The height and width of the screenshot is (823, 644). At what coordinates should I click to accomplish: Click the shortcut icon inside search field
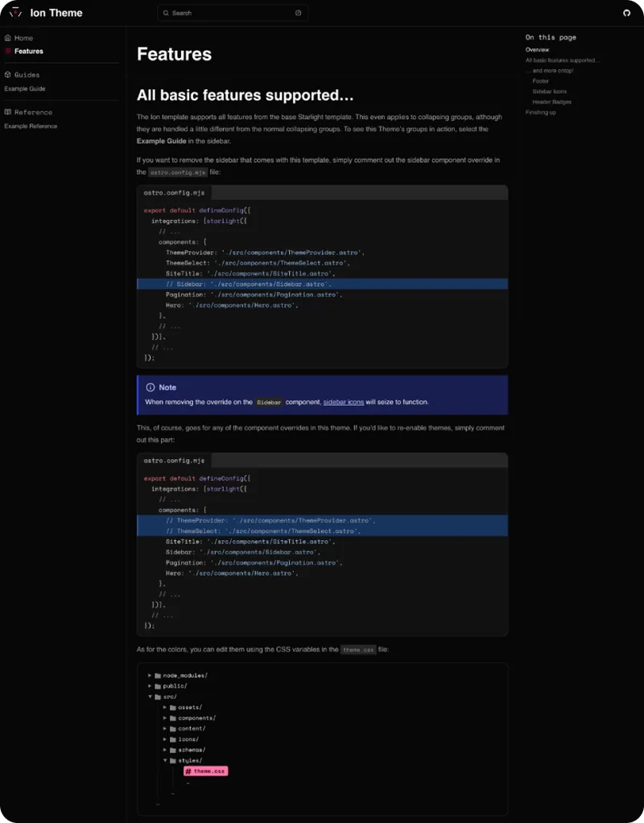pyautogui.click(x=298, y=13)
